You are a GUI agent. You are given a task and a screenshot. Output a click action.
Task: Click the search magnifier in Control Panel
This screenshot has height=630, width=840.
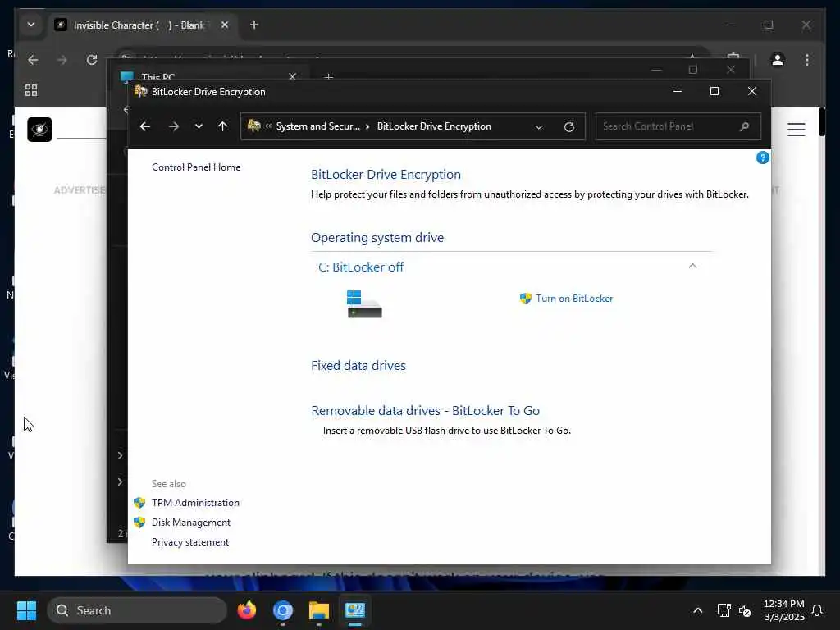(x=744, y=126)
